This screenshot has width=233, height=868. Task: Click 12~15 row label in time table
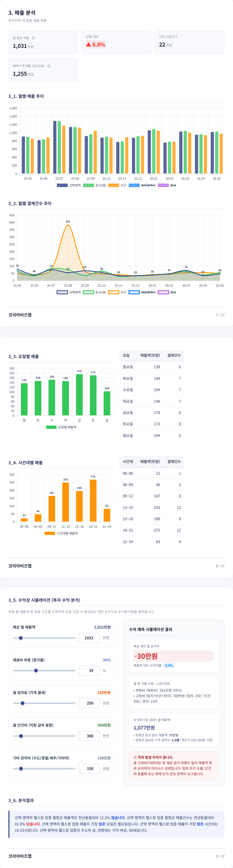[x=128, y=507]
